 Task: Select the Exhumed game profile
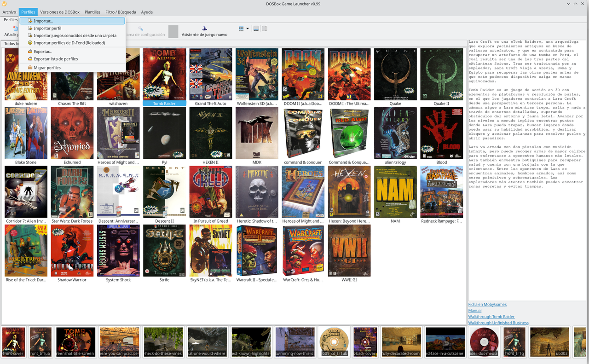point(72,136)
